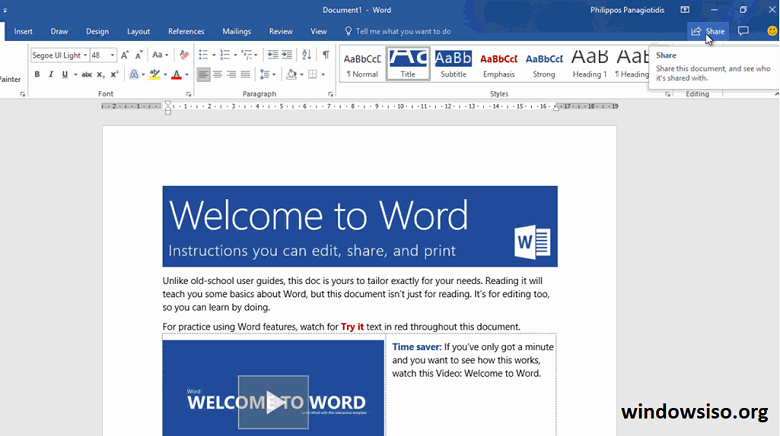
Task: Open the font size dropdown
Action: (112, 55)
